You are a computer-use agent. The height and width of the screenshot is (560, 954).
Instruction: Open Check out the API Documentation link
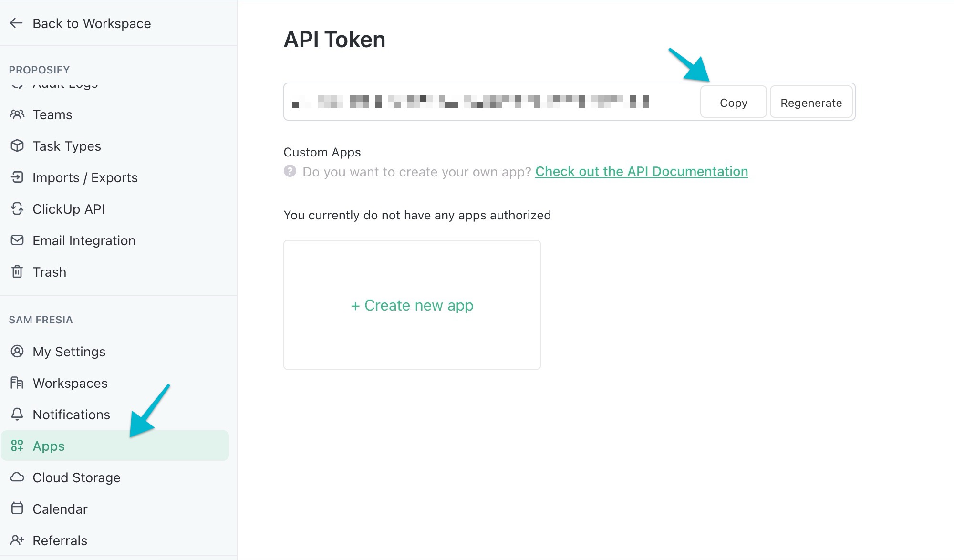[642, 172]
